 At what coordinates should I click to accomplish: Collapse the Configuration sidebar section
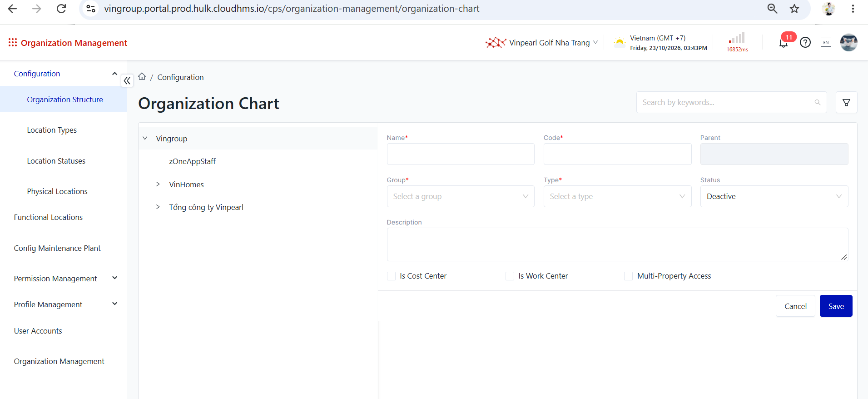tap(114, 74)
